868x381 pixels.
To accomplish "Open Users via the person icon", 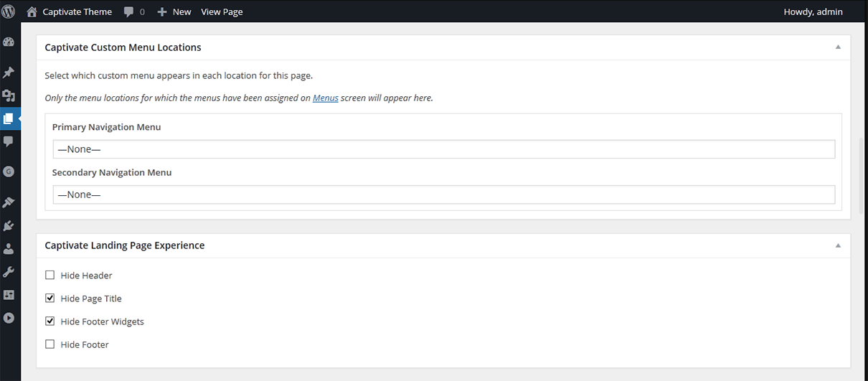I will click(9, 249).
